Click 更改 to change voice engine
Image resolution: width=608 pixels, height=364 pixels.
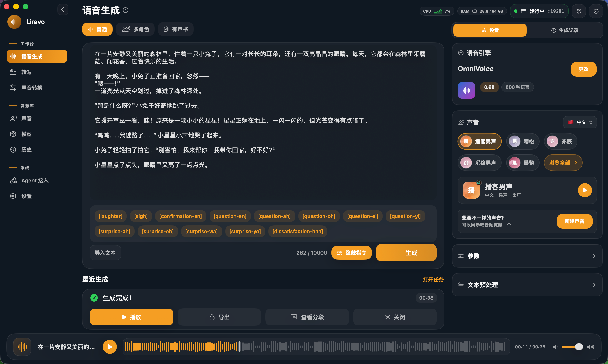[584, 69]
